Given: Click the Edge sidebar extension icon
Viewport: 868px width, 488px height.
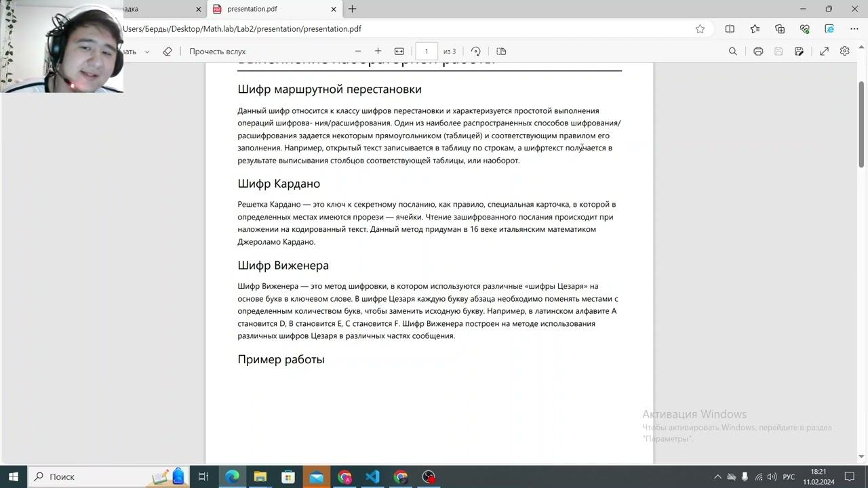Looking at the screenshot, I should click(x=829, y=29).
